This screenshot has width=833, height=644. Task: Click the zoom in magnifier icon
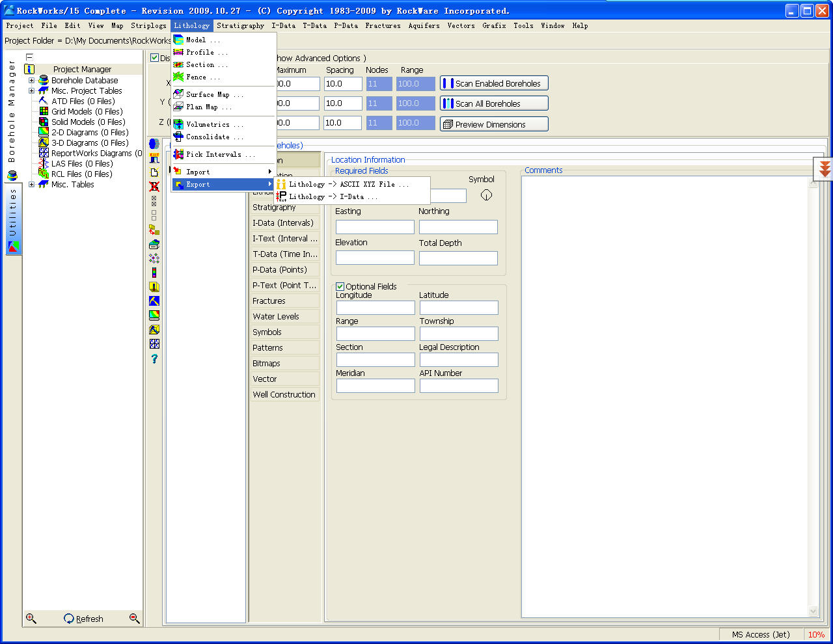click(31, 619)
